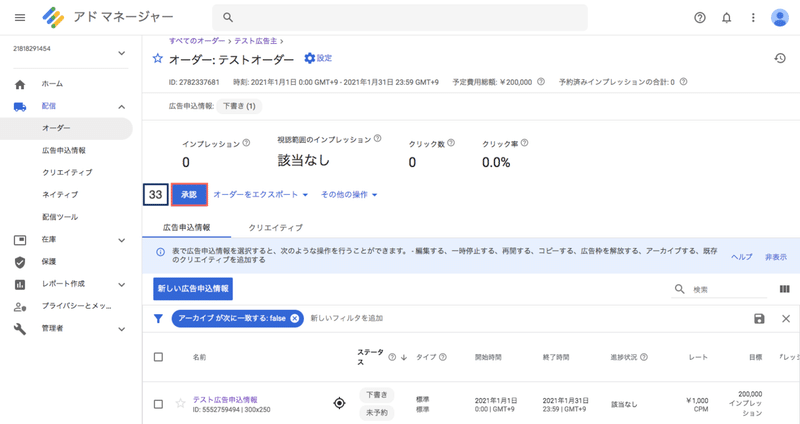This screenshot has width=800, height=424.
Task: Click the 下書き (1) status chip
Action: coord(239,106)
